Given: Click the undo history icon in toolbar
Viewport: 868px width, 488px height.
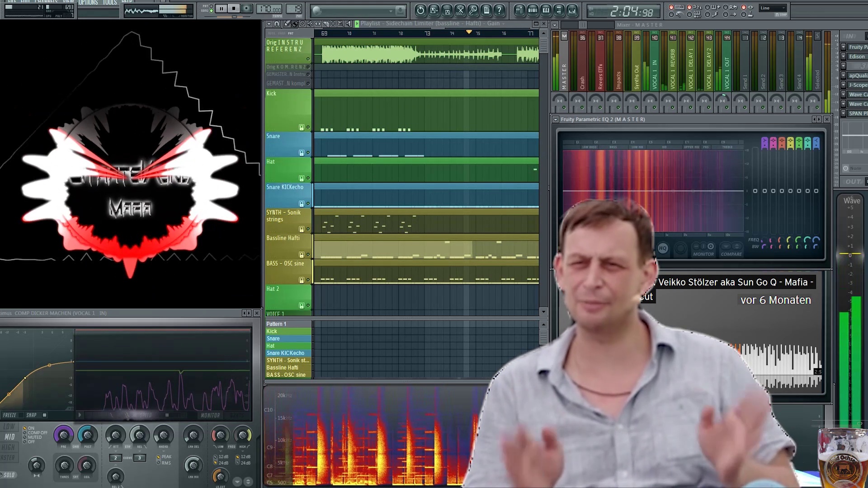Looking at the screenshot, I should click(x=420, y=10).
